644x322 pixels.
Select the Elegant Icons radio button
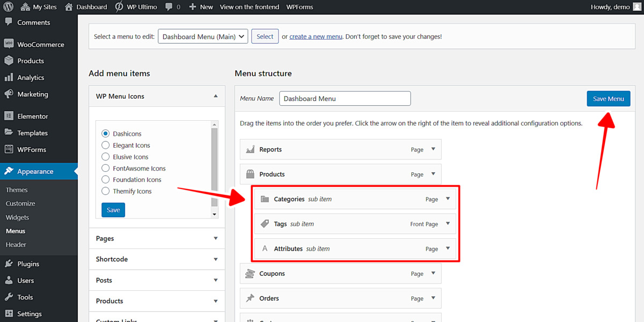105,145
